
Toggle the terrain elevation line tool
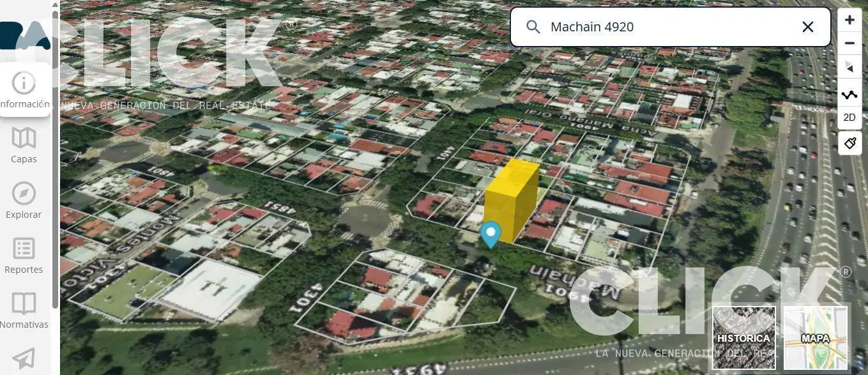[849, 95]
